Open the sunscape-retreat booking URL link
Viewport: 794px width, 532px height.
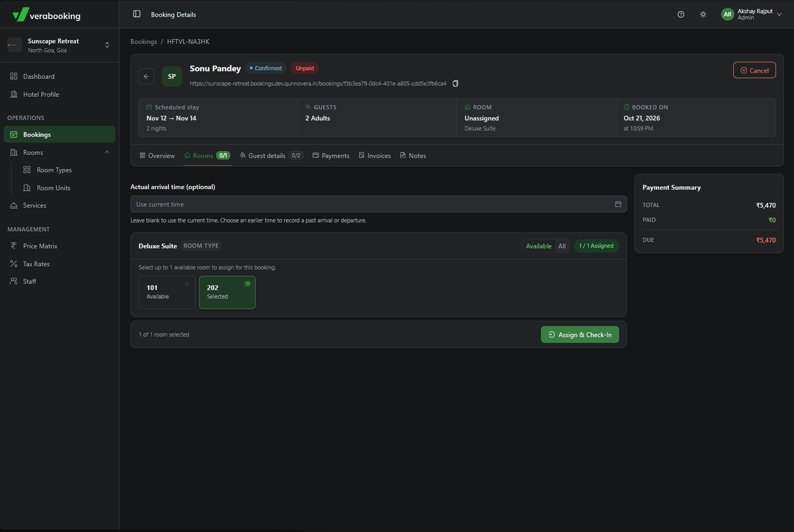click(318, 83)
